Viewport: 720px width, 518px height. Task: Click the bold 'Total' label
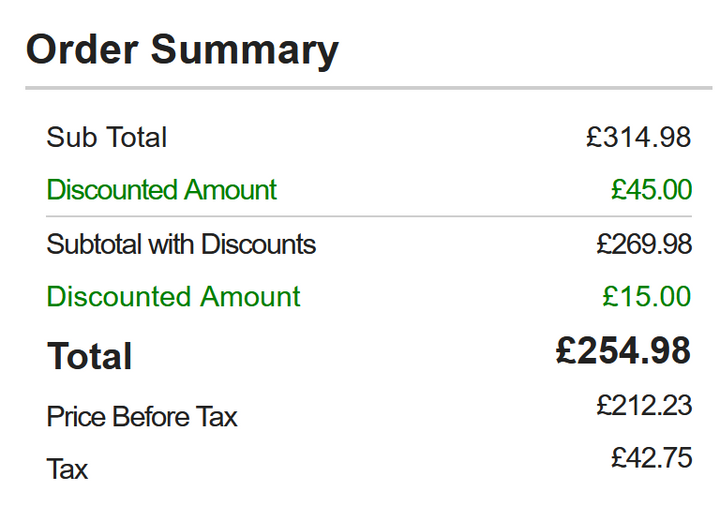(90, 356)
